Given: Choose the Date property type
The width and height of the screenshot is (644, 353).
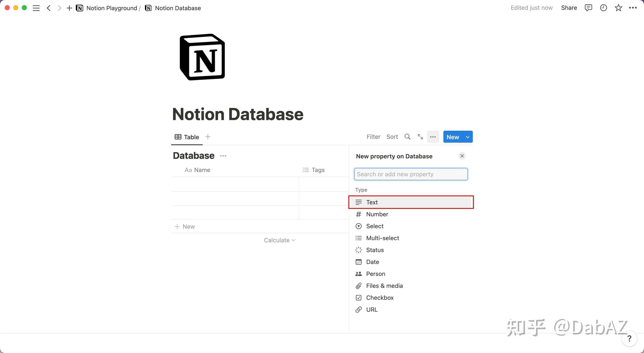Looking at the screenshot, I should click(x=372, y=262).
